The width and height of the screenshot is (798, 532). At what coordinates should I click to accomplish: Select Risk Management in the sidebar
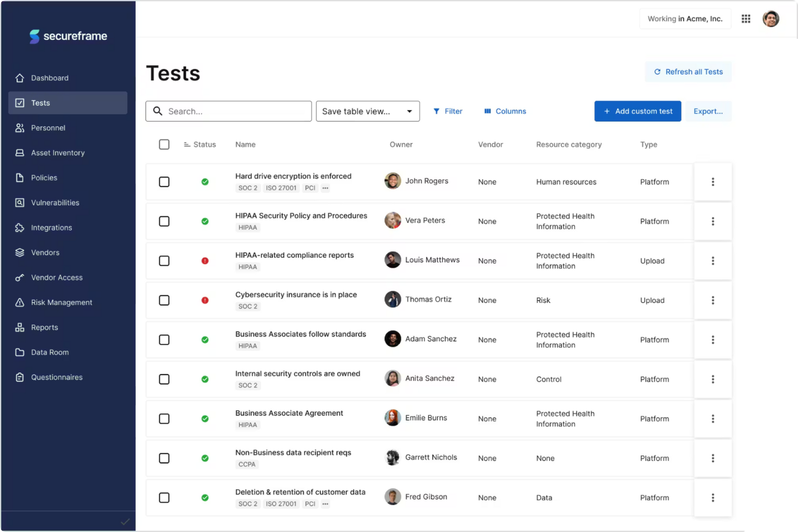coord(61,302)
